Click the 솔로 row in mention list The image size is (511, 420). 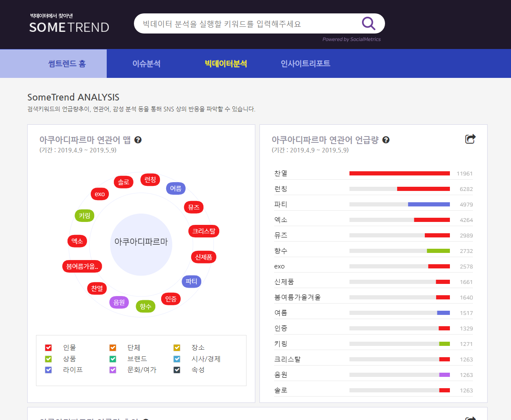coord(373,390)
